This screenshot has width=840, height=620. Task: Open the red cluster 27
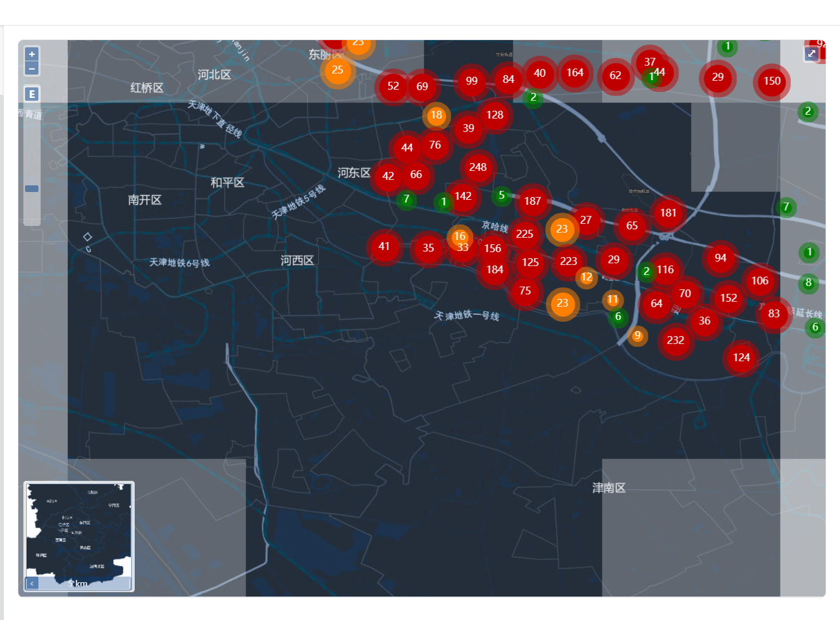(x=586, y=220)
